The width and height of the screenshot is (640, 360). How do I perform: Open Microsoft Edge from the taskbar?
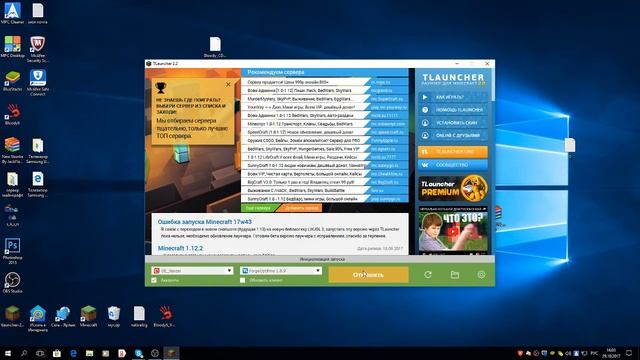coord(73,353)
